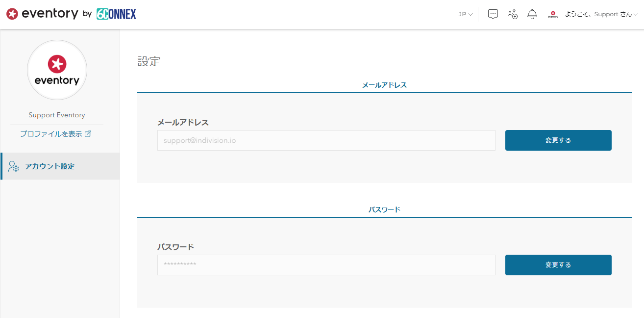Open the notifications bell
This screenshot has height=318, width=644.
click(x=532, y=14)
